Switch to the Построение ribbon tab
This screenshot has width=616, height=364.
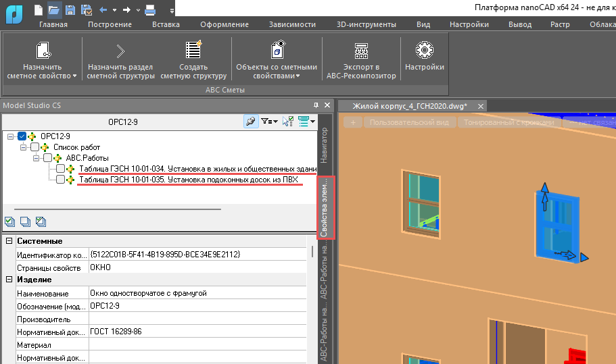pos(110,24)
